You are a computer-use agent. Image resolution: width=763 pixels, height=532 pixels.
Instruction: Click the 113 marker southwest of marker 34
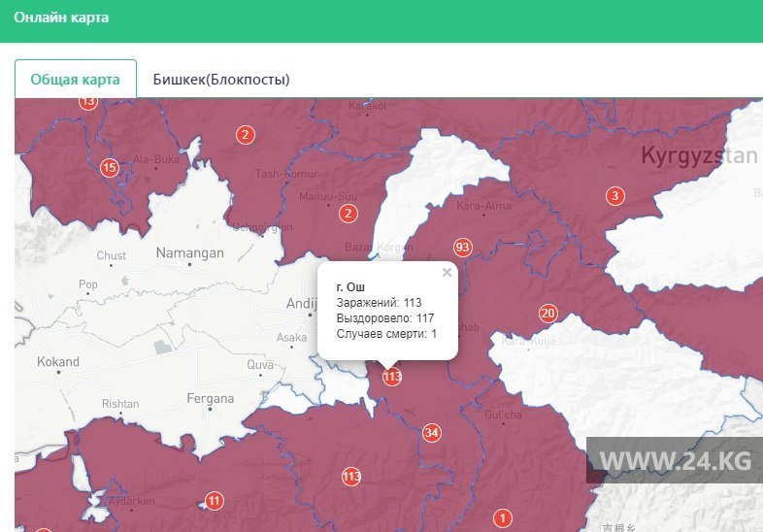click(351, 476)
